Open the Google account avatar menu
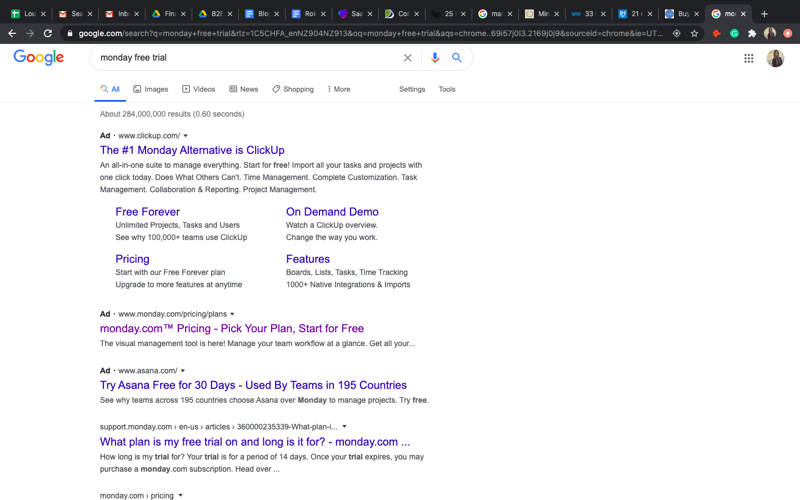This screenshot has width=800, height=500. (x=776, y=58)
